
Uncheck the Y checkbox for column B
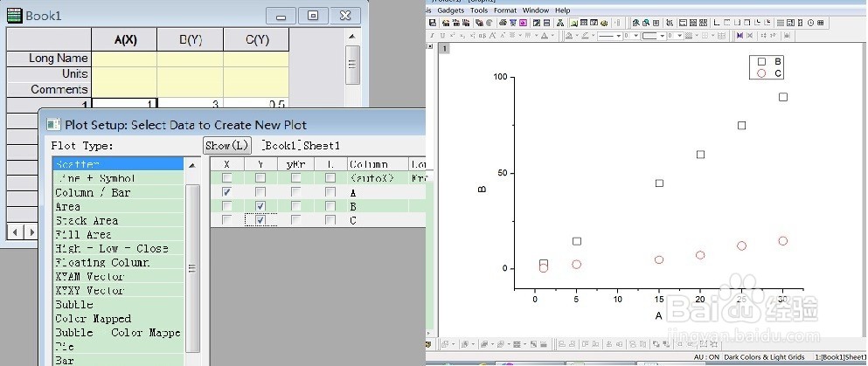click(260, 206)
